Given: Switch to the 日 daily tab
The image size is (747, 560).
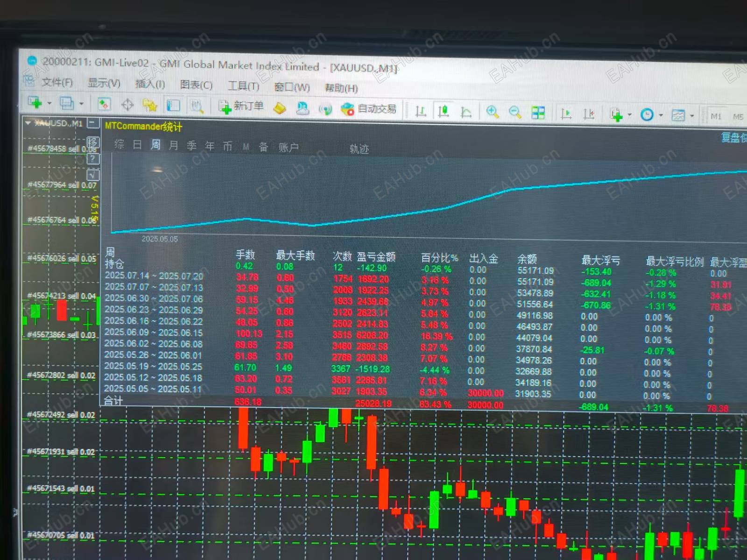Looking at the screenshot, I should click(x=137, y=145).
